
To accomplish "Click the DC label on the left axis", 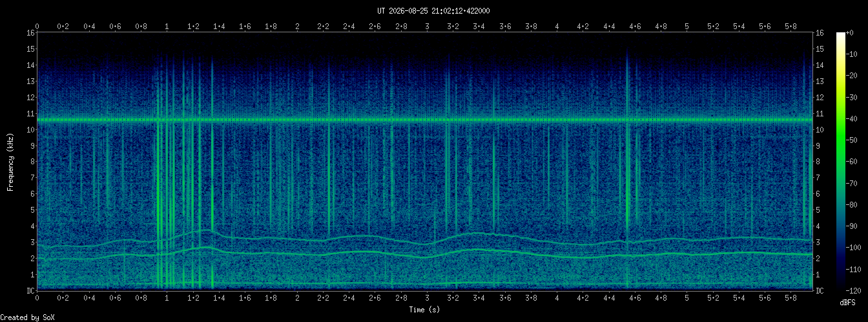I will click(x=30, y=290).
